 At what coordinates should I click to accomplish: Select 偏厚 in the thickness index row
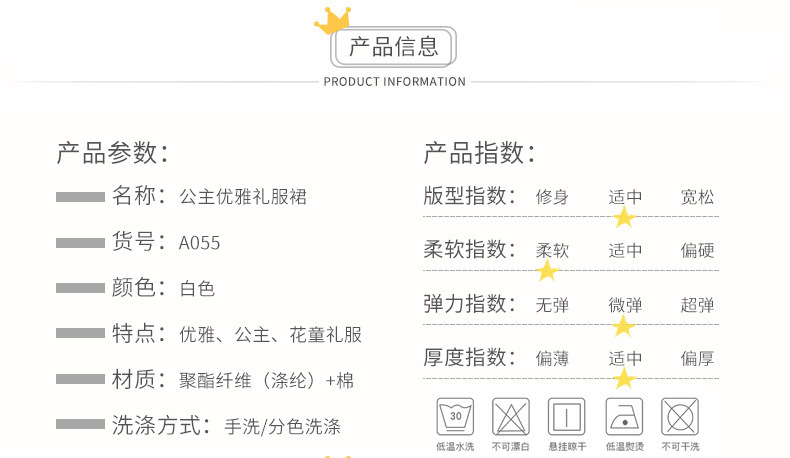[698, 358]
